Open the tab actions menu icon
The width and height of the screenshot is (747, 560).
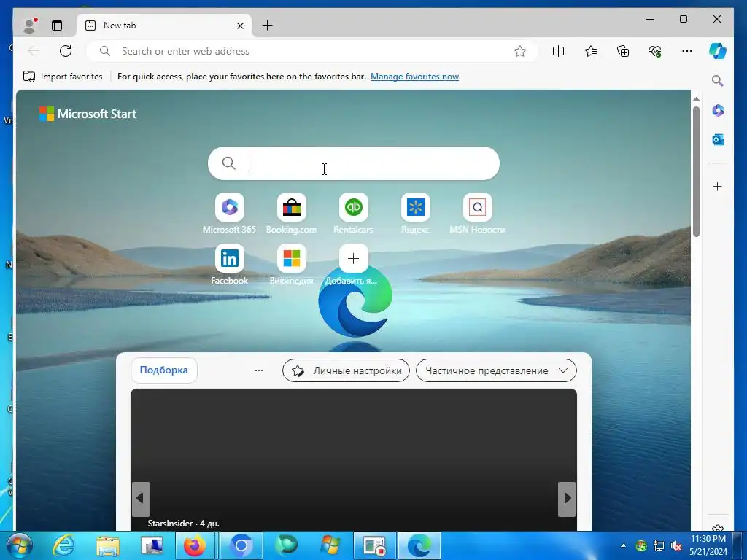(57, 26)
